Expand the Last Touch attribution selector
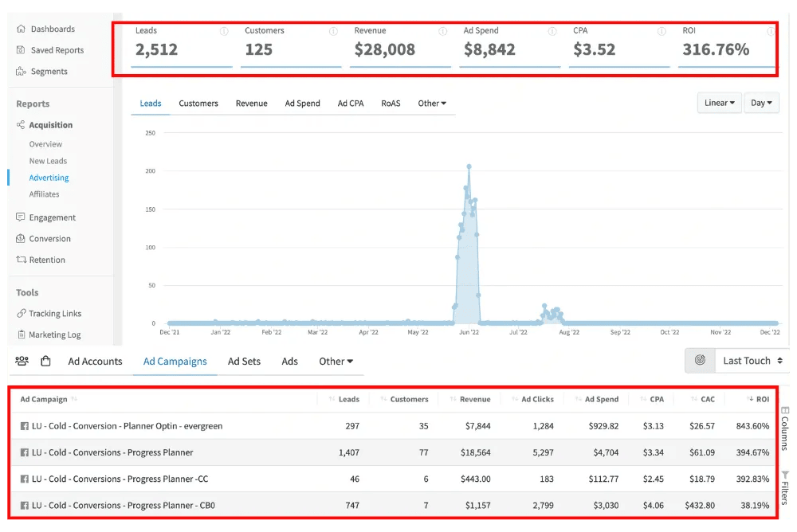Screen dimensions: 797x532 (752, 360)
